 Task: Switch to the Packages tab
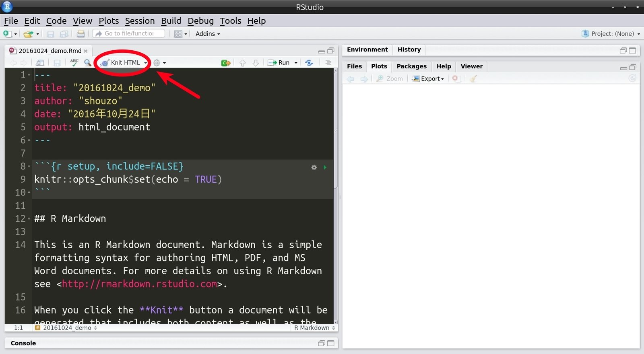411,66
